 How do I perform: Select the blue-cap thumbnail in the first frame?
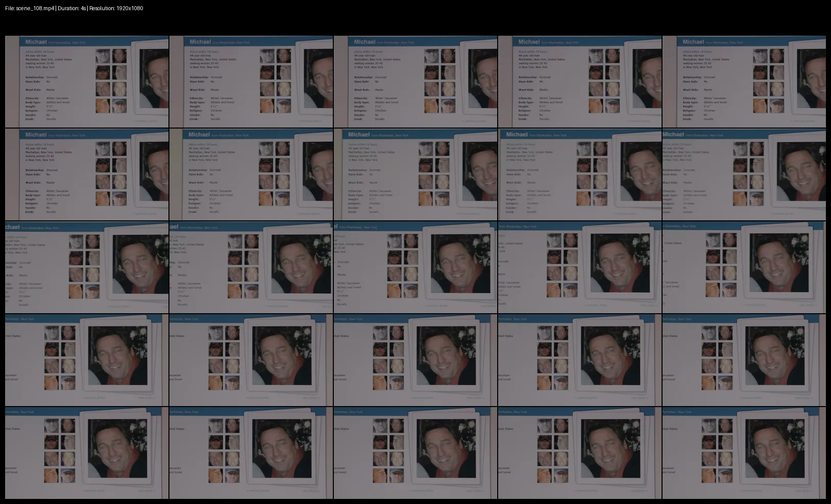tap(119, 106)
